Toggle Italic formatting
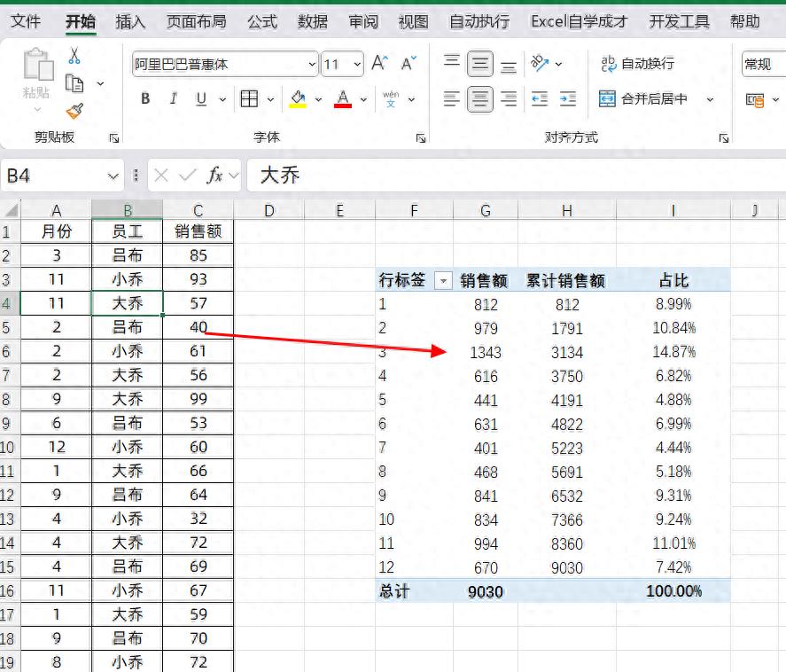Image resolution: width=786 pixels, height=672 pixels. coord(173,98)
